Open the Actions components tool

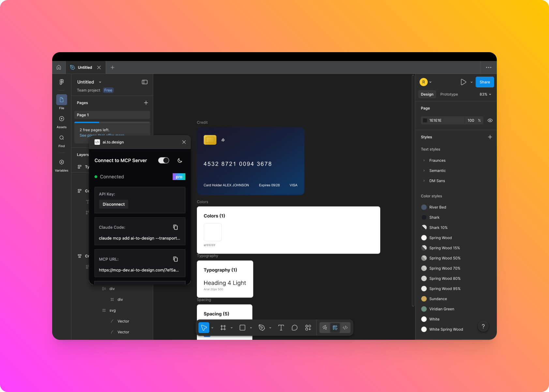[x=308, y=328]
